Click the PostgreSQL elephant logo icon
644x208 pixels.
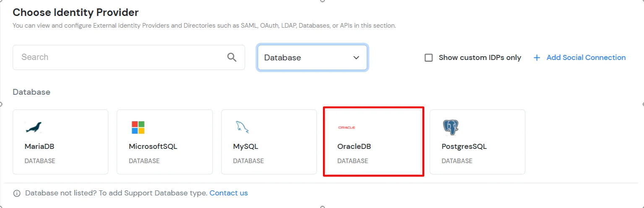tap(451, 127)
